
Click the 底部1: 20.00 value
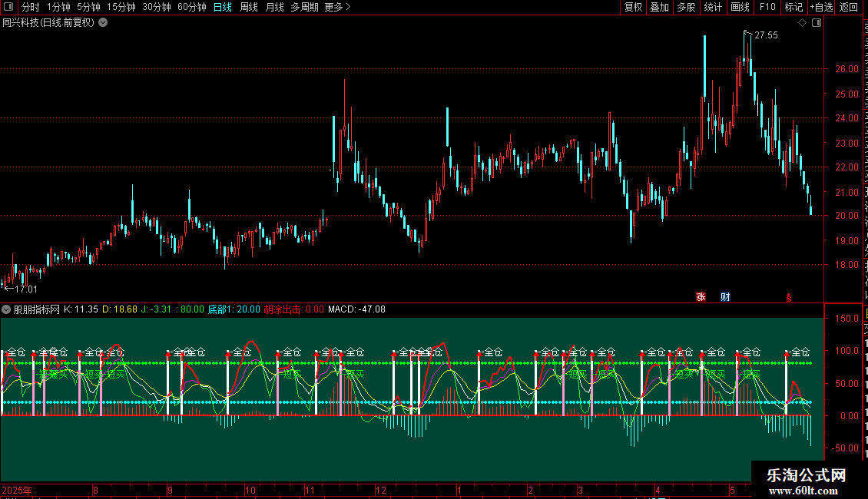(234, 309)
